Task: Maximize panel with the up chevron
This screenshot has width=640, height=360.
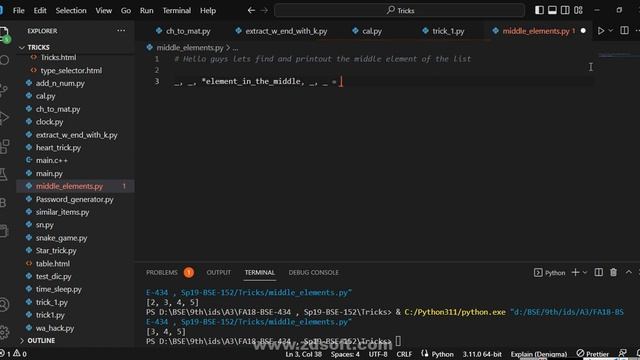Action: (x=629, y=272)
